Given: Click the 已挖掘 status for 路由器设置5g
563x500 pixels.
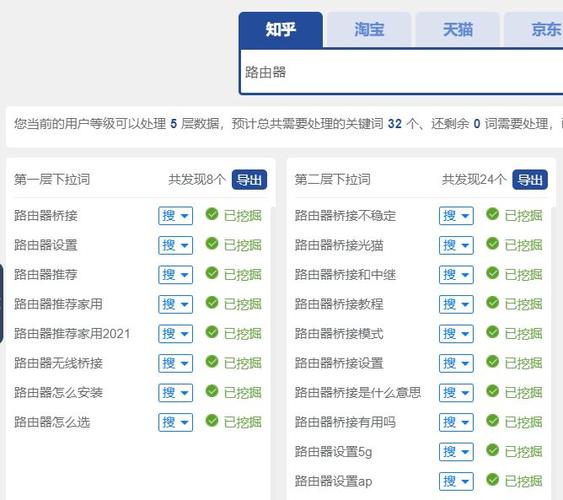Looking at the screenshot, I should click(x=524, y=452).
